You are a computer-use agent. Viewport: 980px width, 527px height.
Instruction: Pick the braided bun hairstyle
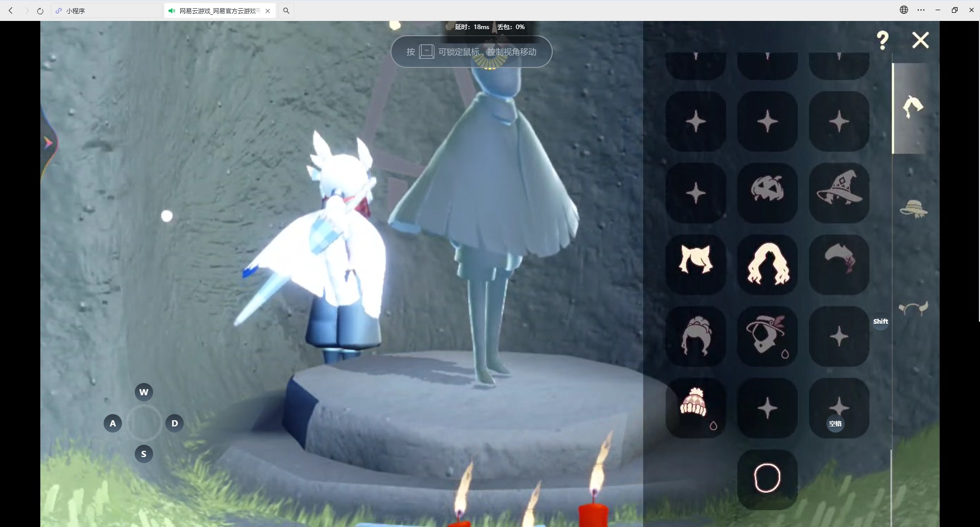696,336
